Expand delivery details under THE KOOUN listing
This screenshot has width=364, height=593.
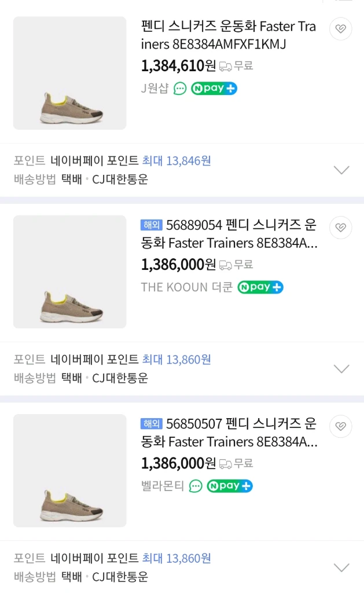(341, 369)
